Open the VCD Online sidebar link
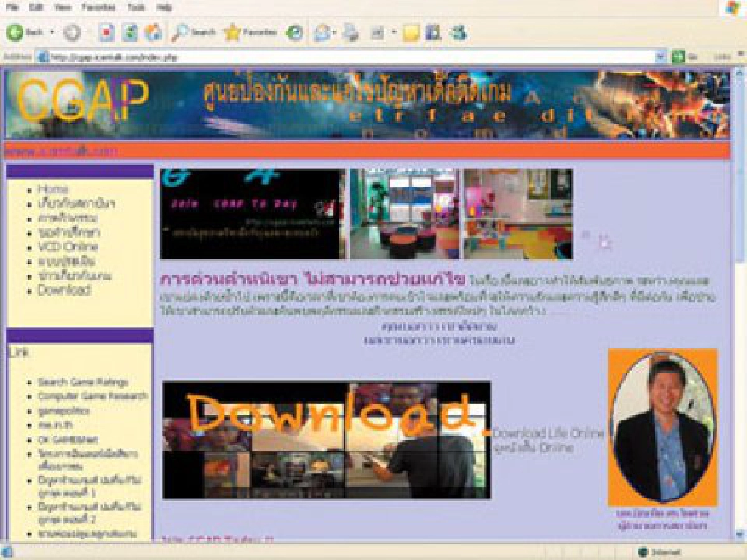Viewport: 747px width, 560px height. point(68,246)
